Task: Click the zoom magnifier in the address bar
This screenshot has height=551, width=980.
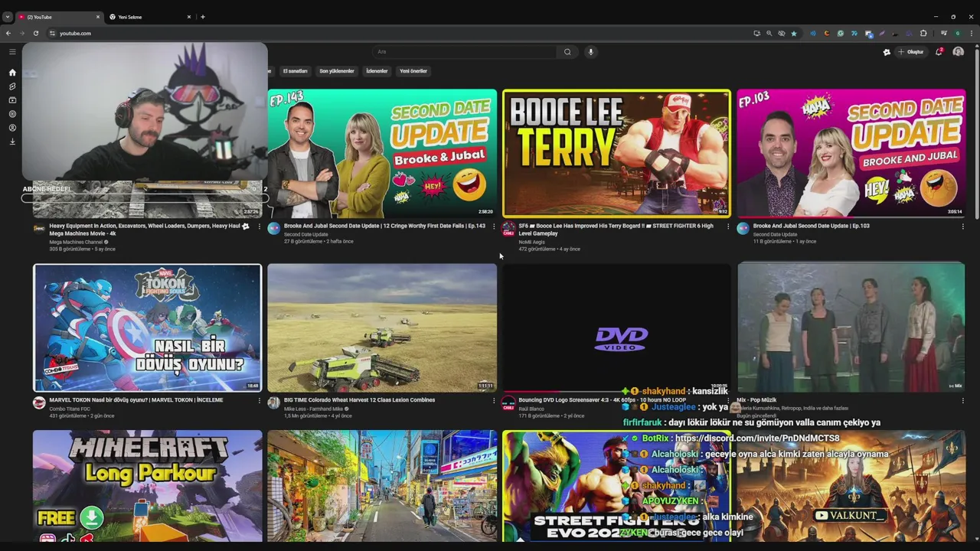Action: (769, 34)
